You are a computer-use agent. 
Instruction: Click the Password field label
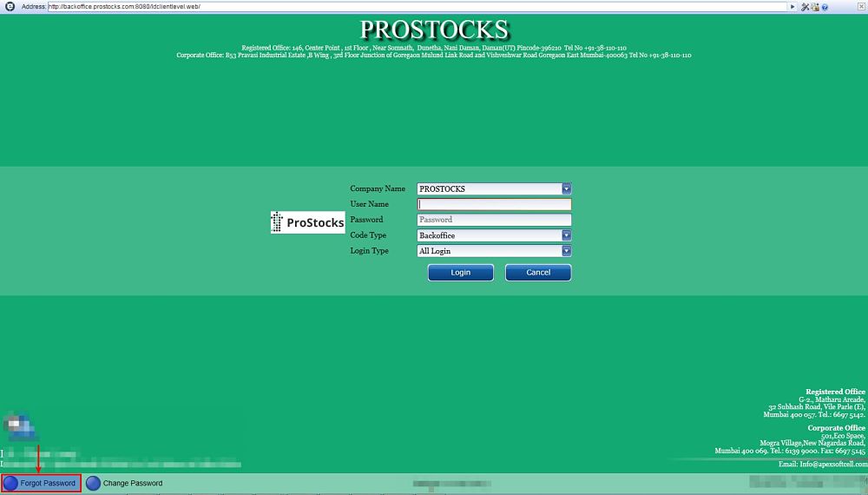coord(366,220)
